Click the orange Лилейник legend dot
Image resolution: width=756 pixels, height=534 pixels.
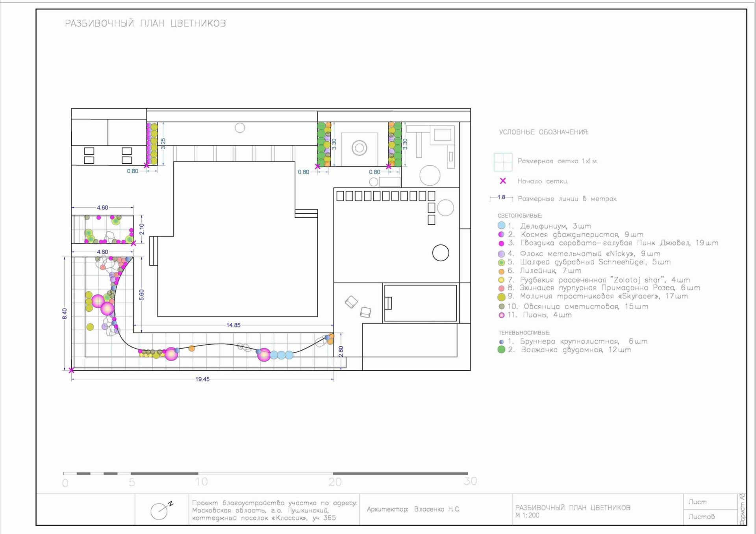[x=501, y=271]
